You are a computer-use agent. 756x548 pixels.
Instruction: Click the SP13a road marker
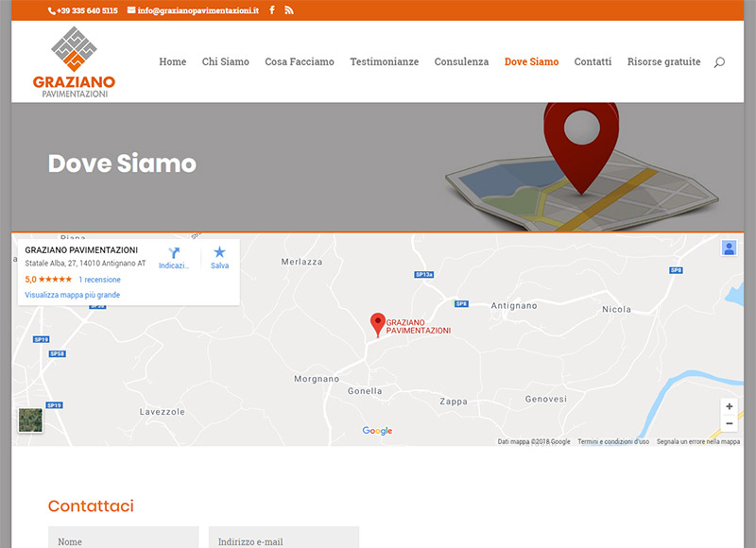coord(424,275)
